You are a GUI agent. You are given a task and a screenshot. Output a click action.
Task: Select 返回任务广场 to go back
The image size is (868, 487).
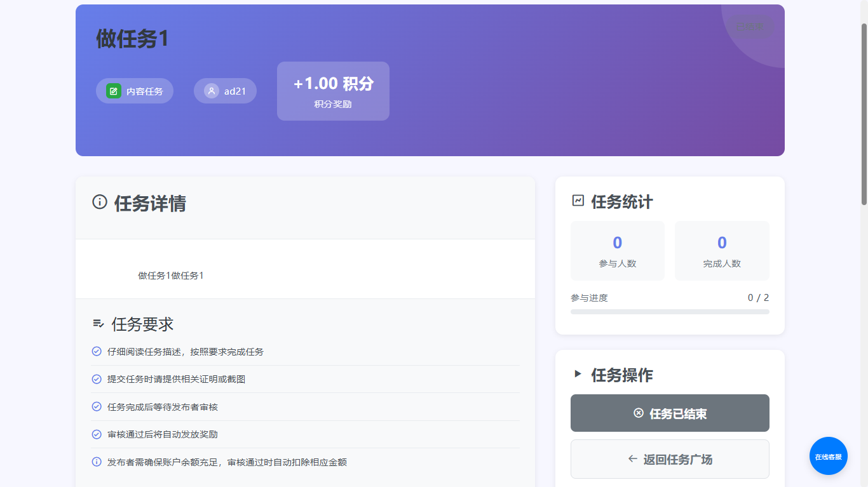670,458
